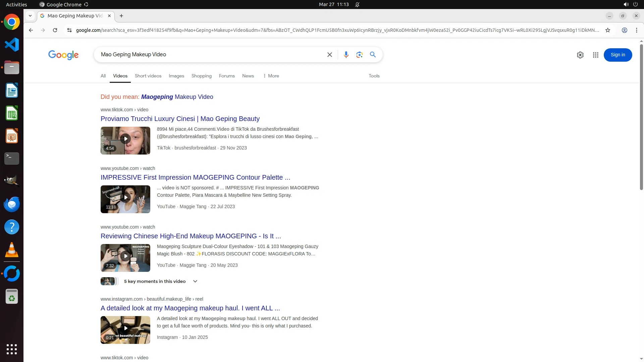This screenshot has width=644, height=362.
Task: Click the magnifier search submit icon
Action: [373, 55]
